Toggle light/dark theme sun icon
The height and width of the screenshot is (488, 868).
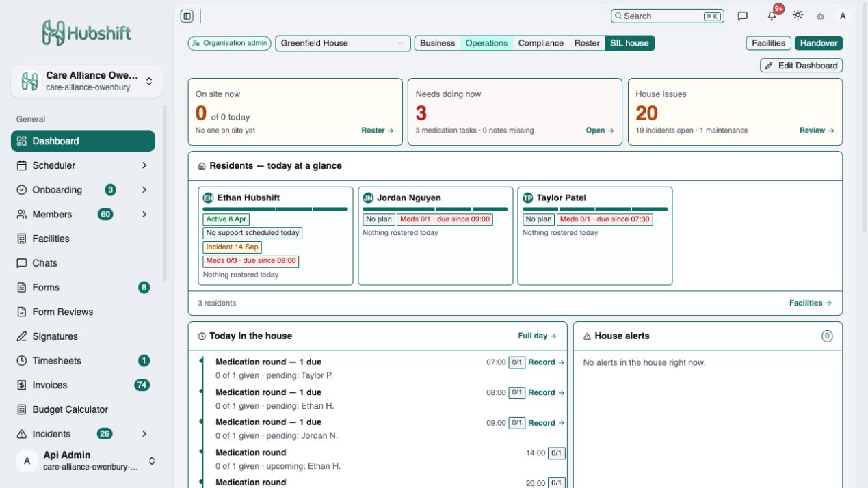point(798,15)
